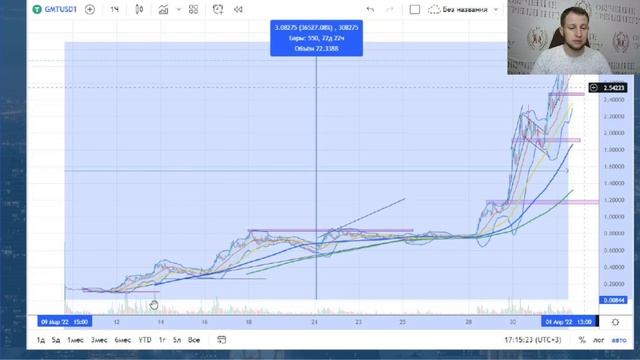Select the 3мес time range
640x360 pixels.
click(x=99, y=340)
